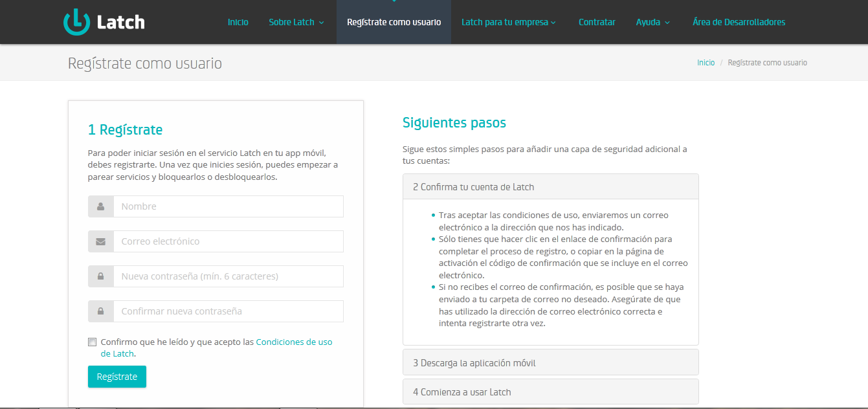
Task: Open the Contratar menu item
Action: 597,22
